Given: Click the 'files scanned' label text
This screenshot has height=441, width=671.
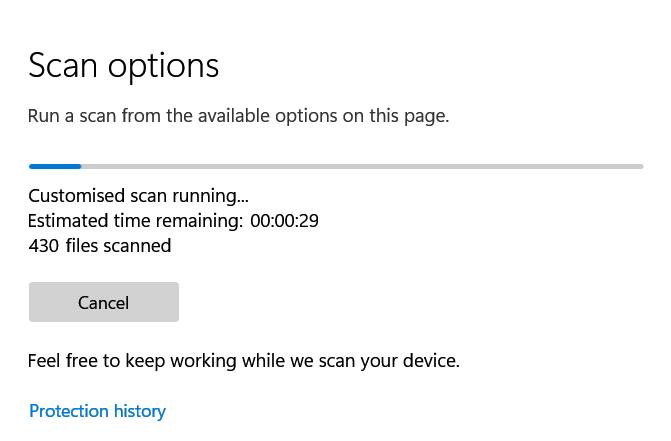Looking at the screenshot, I should [118, 245].
